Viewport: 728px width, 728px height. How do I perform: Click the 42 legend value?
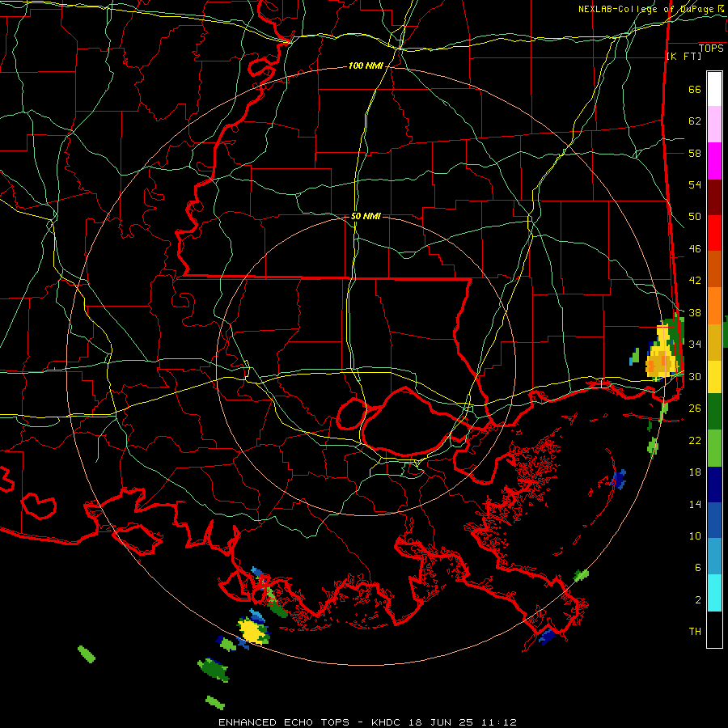(695, 281)
